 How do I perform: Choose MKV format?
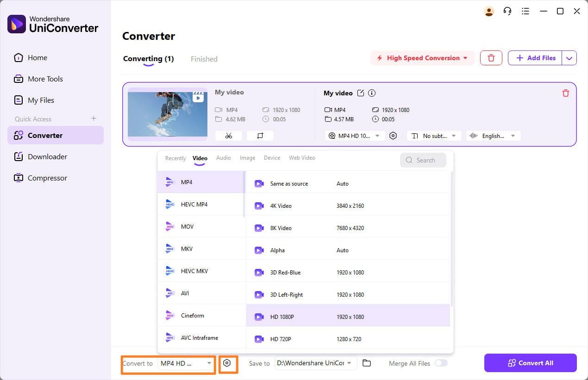point(200,249)
